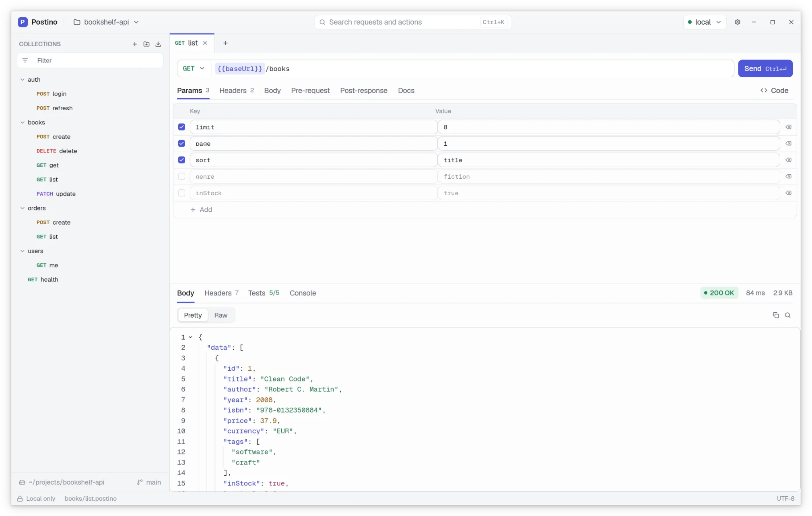Viewport: 812px width, 516px height.
Task: Open settings gear icon
Action: (x=738, y=22)
